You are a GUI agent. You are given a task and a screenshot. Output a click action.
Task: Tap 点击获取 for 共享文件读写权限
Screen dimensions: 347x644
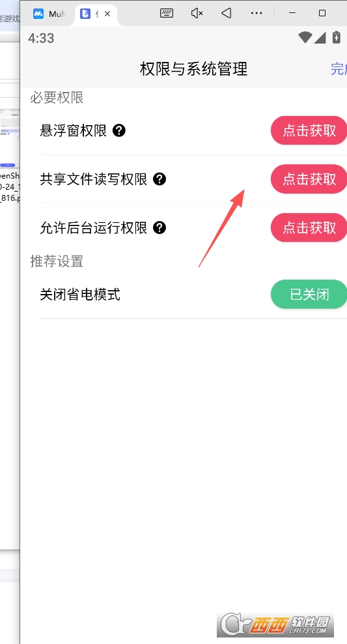click(309, 179)
